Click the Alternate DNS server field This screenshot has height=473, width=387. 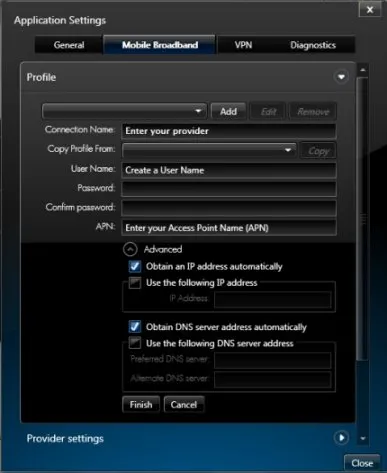(273, 380)
